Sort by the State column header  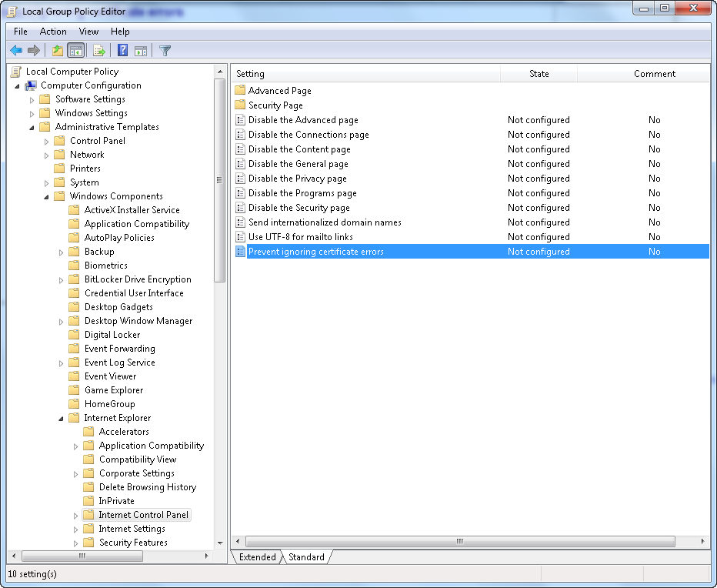click(539, 74)
